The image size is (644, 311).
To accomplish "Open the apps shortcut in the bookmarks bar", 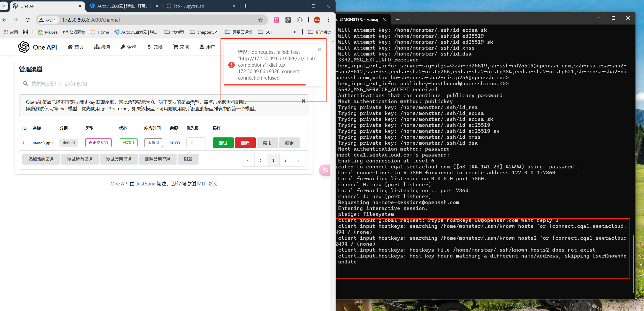I will click(x=10, y=32).
